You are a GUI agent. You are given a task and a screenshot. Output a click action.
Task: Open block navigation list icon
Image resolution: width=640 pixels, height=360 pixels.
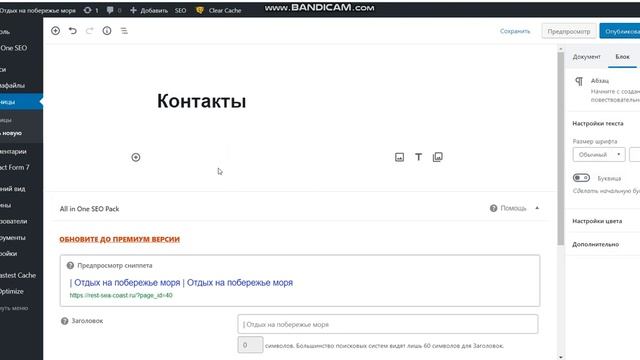(124, 31)
